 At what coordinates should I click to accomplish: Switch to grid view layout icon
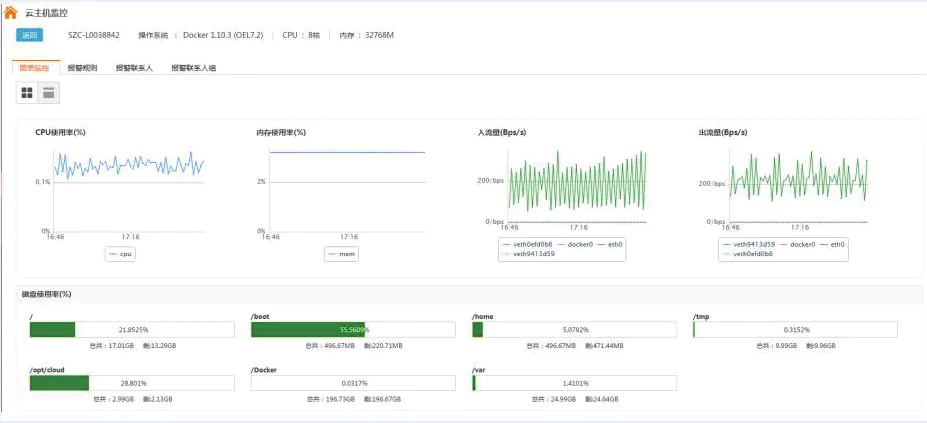[28, 93]
